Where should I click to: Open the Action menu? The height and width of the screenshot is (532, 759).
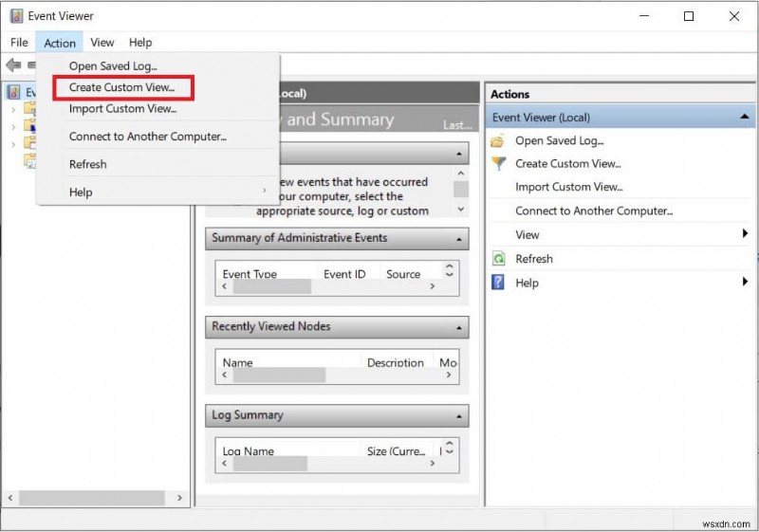click(x=60, y=43)
